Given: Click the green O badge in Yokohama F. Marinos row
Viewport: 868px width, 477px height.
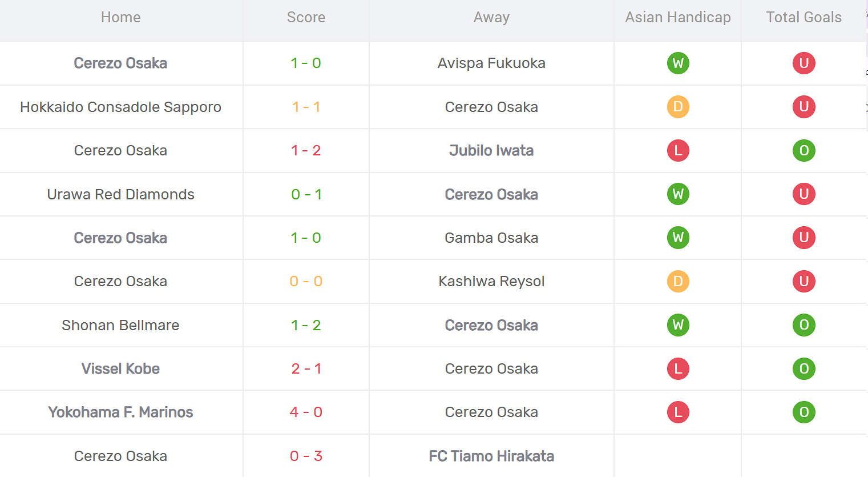Looking at the screenshot, I should (804, 412).
